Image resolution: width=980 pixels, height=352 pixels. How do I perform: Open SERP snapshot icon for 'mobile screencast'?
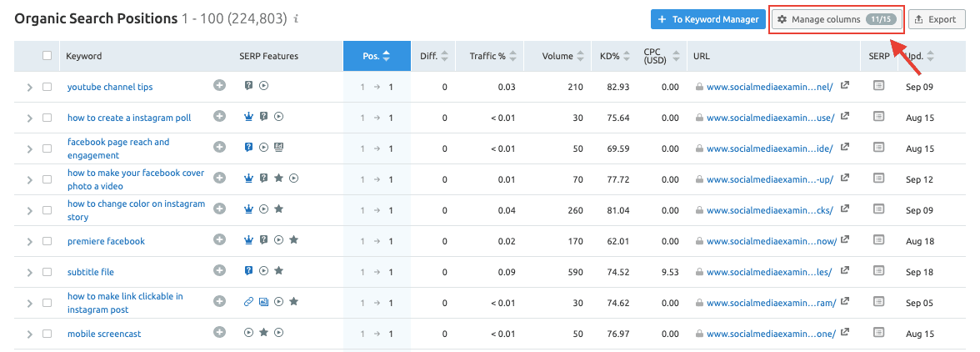[878, 333]
